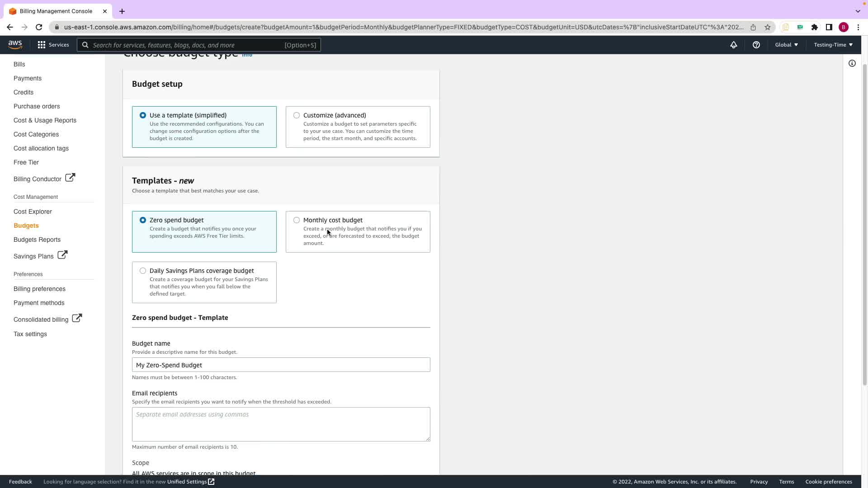Open the Testing-Time account menu

pyautogui.click(x=833, y=45)
